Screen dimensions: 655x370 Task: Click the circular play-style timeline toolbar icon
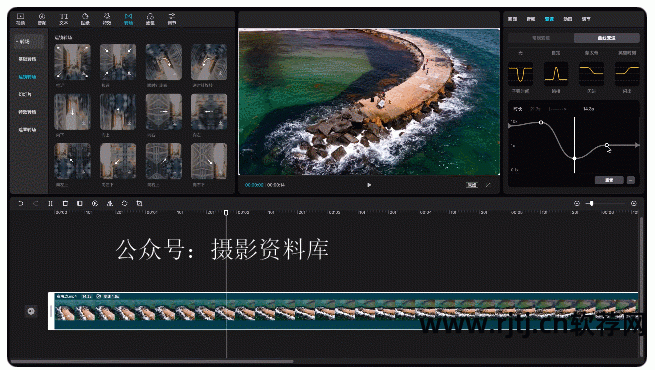click(x=95, y=203)
